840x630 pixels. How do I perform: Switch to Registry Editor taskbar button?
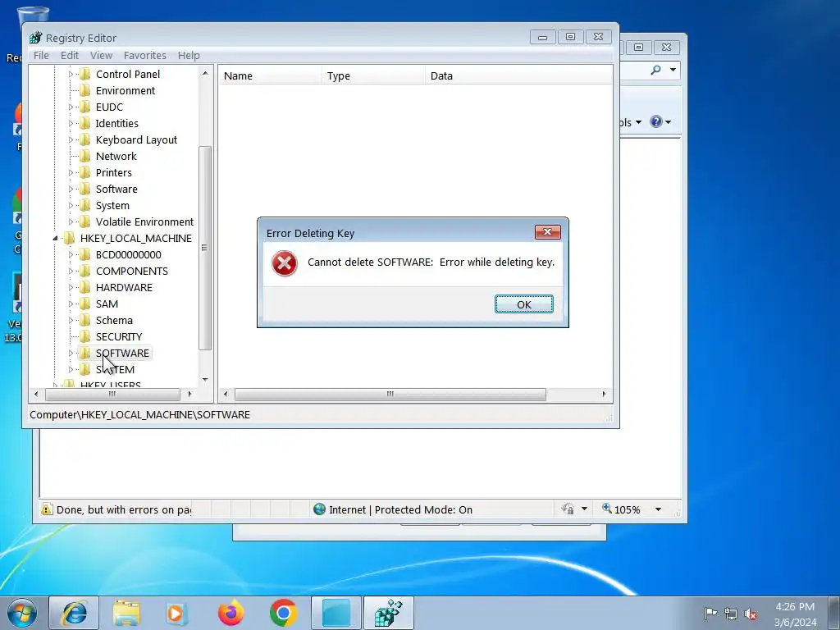click(388, 613)
